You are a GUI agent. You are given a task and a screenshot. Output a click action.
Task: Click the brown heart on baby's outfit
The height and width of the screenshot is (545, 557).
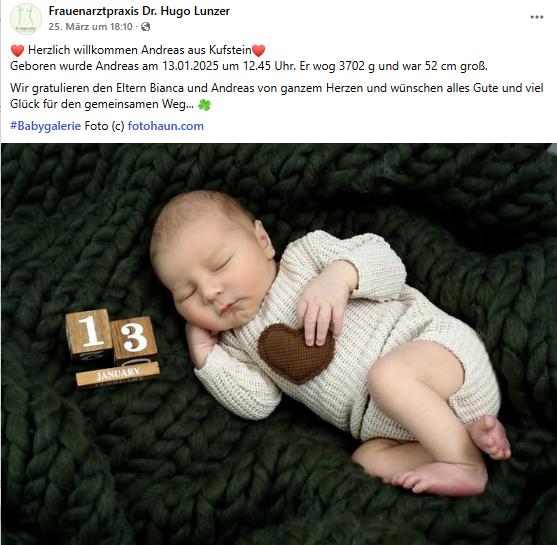[x=296, y=352]
